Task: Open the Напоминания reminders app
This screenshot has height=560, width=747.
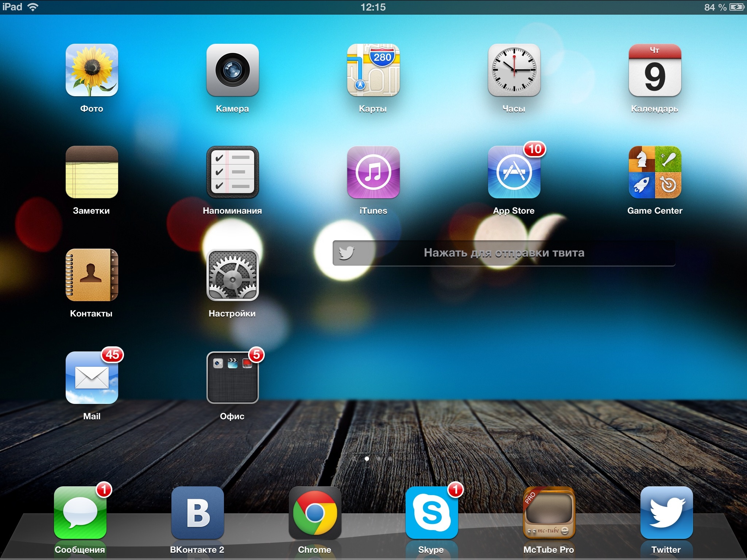Action: (232, 172)
